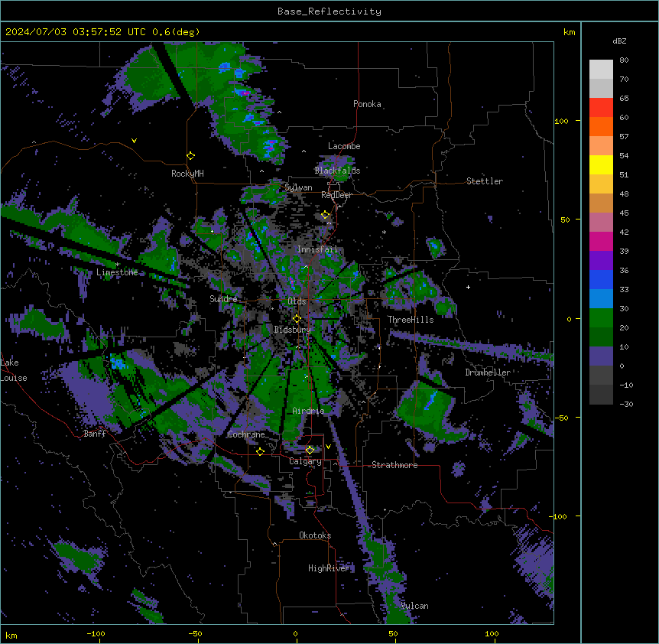This screenshot has height=644, width=659.
Task: Click the Olds city label
Action: (x=297, y=301)
